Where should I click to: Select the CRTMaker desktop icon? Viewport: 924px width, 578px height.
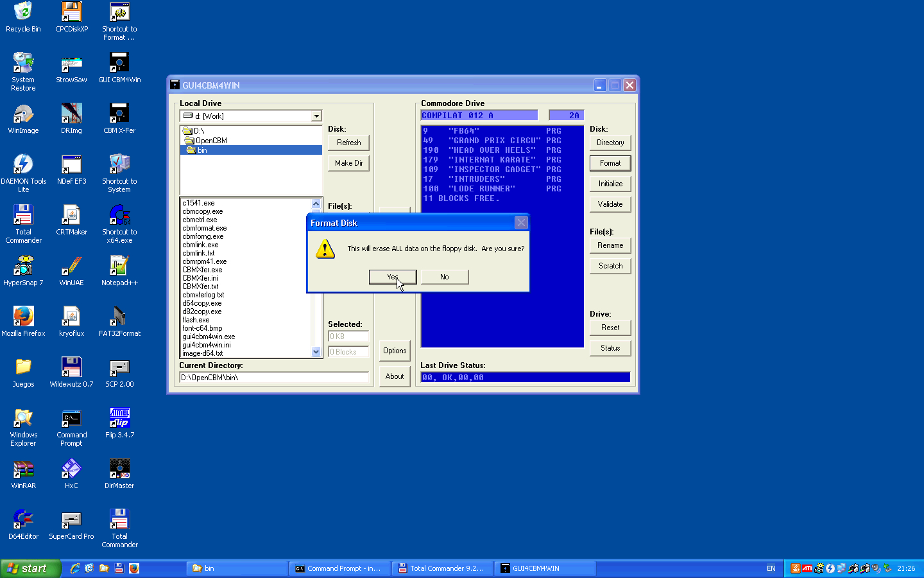pyautogui.click(x=71, y=220)
